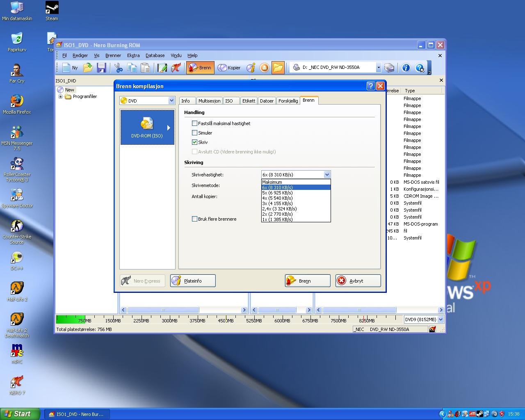Switch to the Datoer tab
Image resolution: width=525 pixels, height=420 pixels.
click(267, 101)
